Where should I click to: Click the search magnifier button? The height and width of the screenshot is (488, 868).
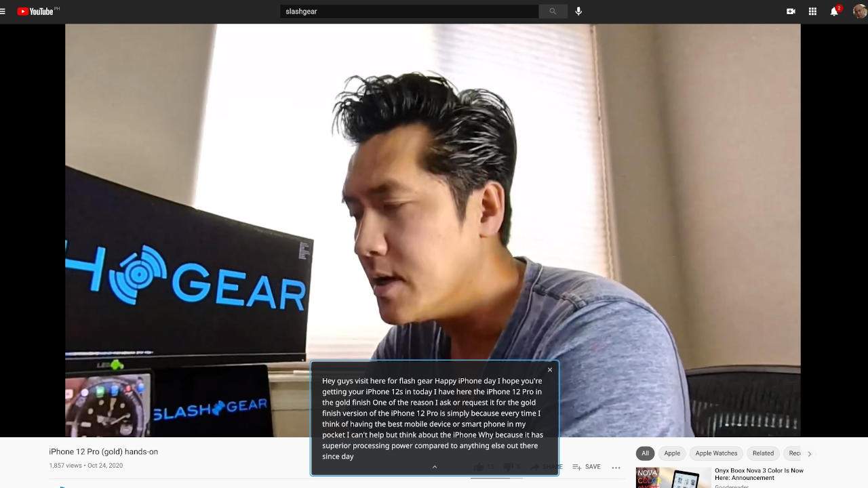click(x=553, y=12)
